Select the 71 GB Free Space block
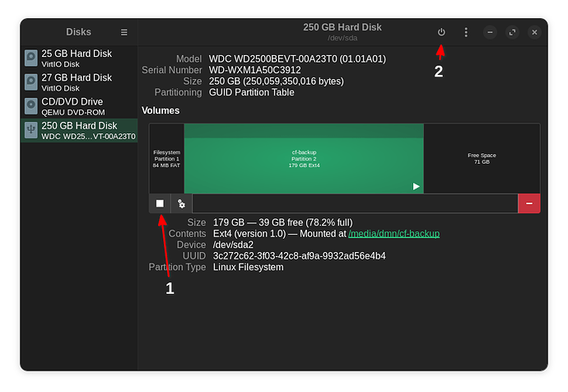Viewport: 568px width, 392px height. tap(482, 159)
